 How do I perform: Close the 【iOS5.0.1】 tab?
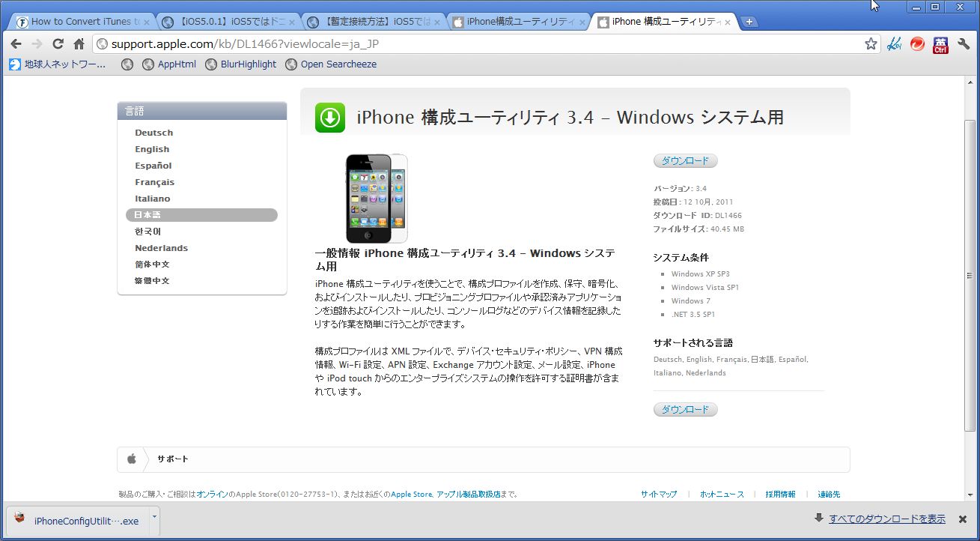(x=291, y=22)
